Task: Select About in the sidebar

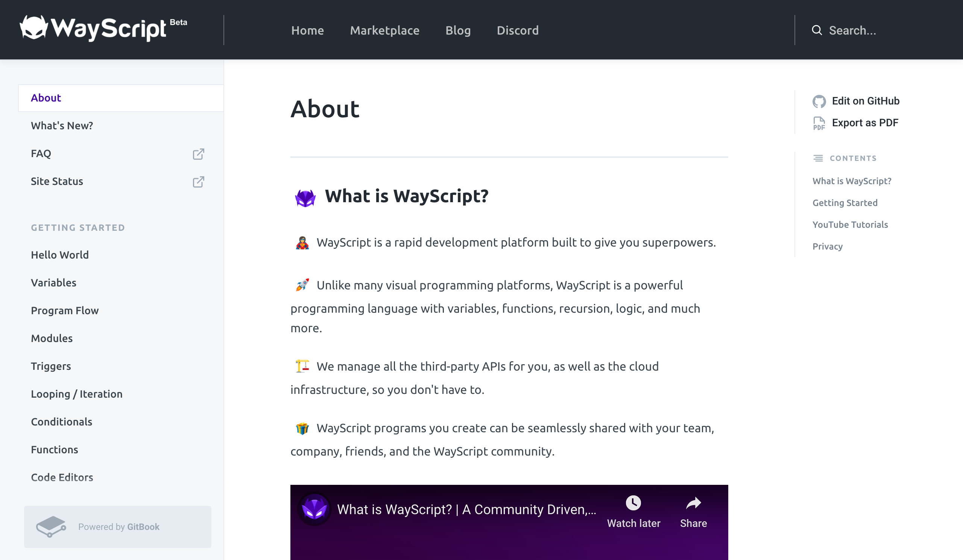Action: tap(121, 98)
